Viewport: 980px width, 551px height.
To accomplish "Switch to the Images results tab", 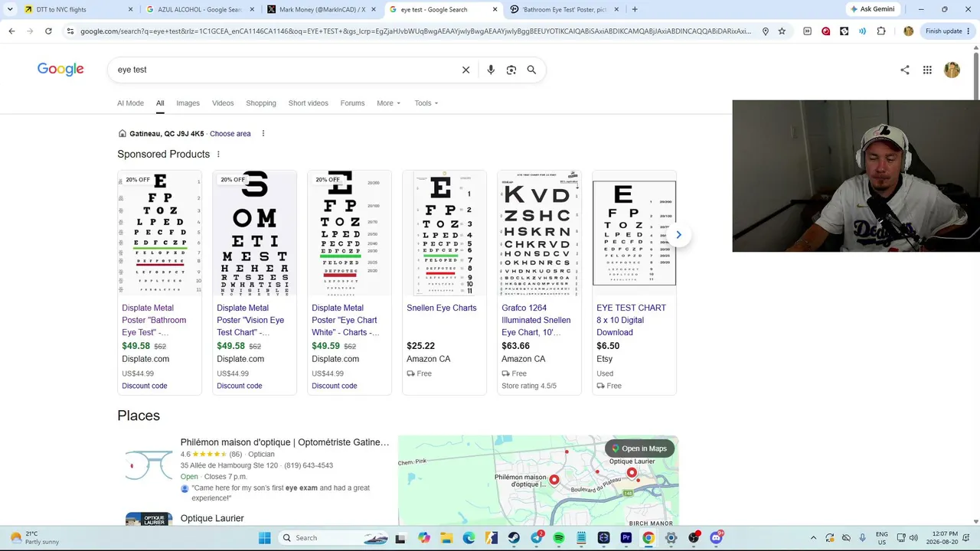I will tap(188, 103).
